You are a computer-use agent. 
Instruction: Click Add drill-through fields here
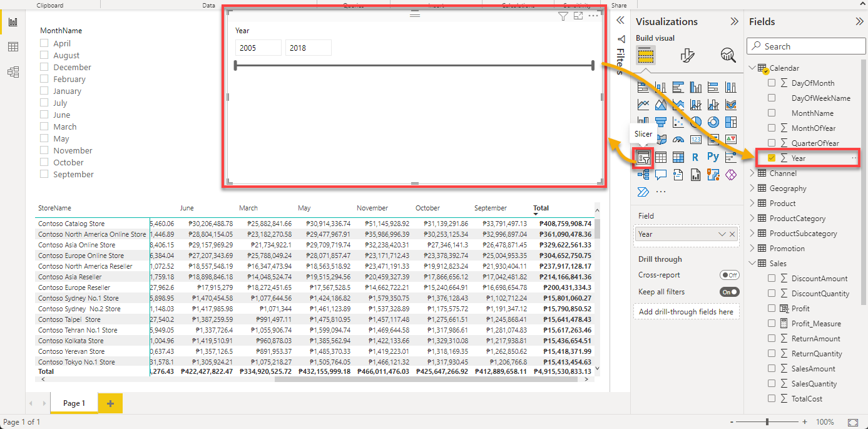coord(687,311)
